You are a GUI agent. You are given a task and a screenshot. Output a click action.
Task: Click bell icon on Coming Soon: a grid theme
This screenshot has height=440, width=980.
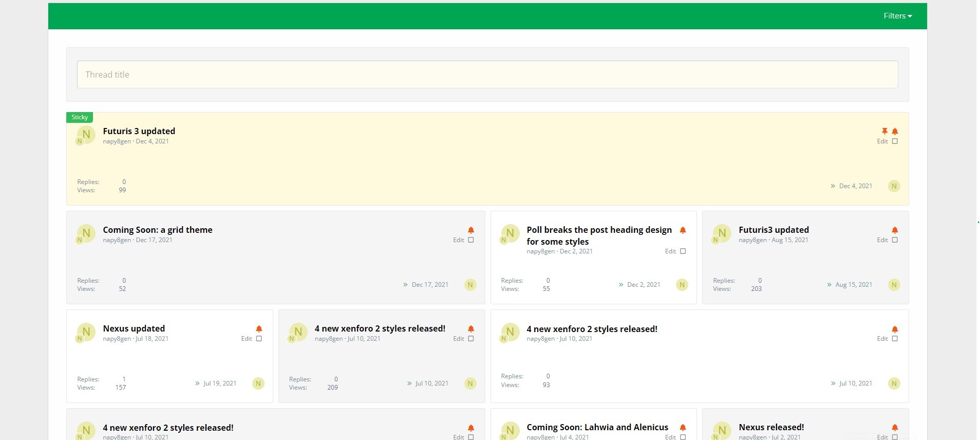pyautogui.click(x=471, y=230)
